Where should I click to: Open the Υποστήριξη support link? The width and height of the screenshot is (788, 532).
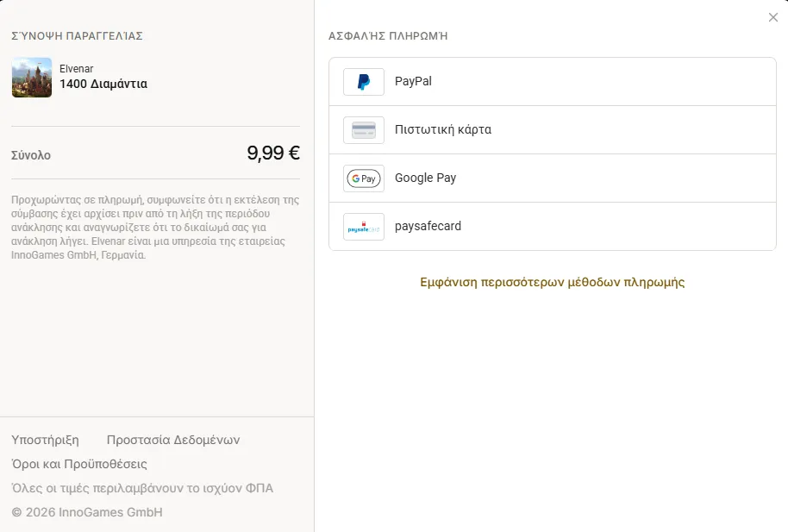pos(45,440)
